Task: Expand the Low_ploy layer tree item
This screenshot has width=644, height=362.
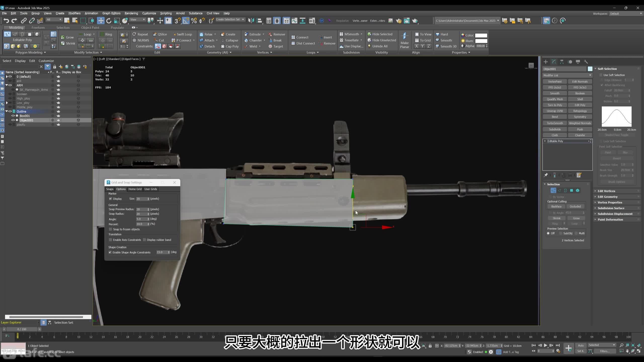Action: coord(7,103)
